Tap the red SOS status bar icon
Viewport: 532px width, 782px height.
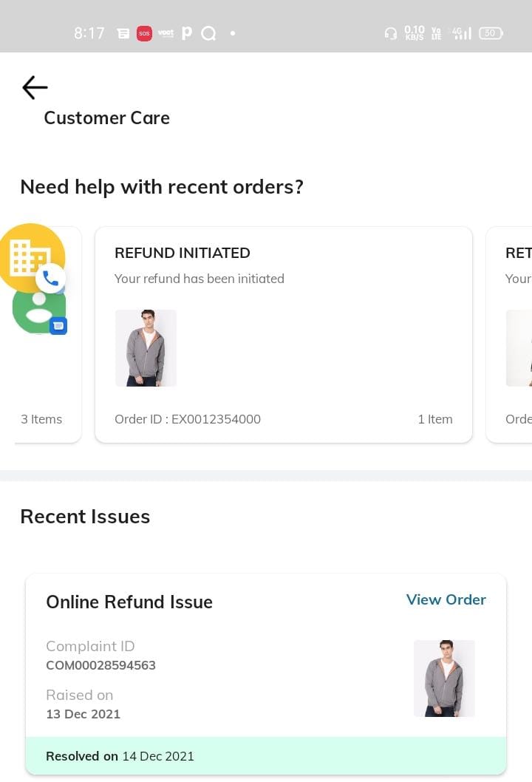pos(144,33)
